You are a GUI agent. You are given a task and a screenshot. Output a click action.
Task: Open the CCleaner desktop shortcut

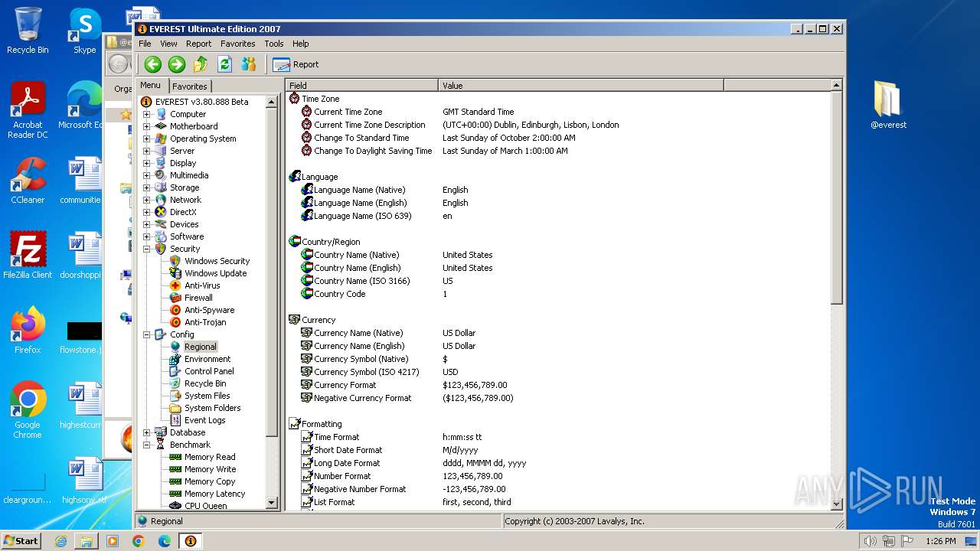pos(28,181)
